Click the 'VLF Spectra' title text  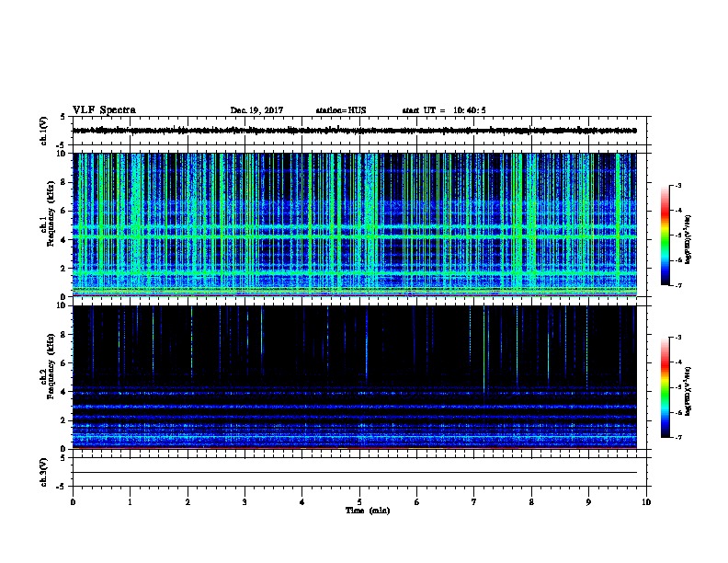pyautogui.click(x=104, y=109)
